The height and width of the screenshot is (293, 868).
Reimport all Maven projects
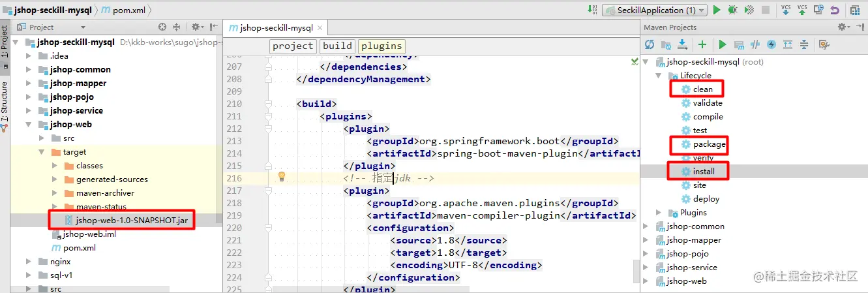(650, 44)
